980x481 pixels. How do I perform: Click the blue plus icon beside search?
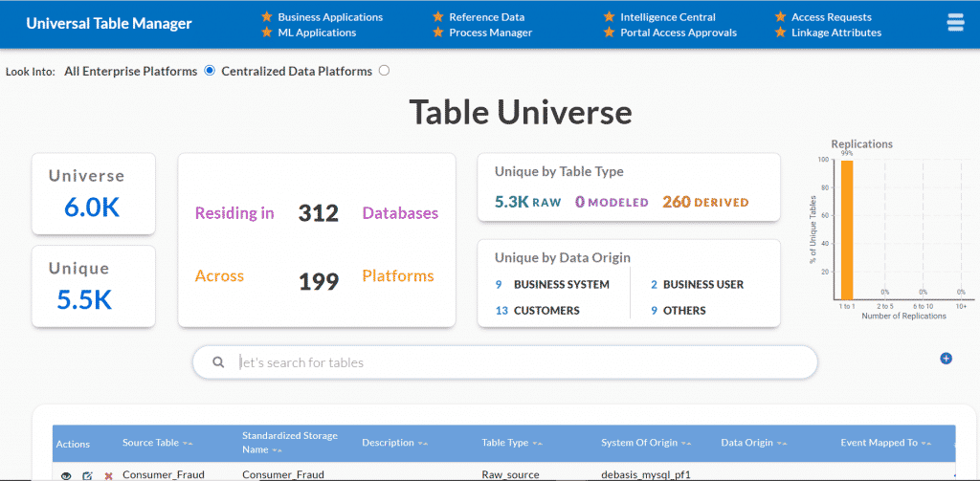pos(947,359)
